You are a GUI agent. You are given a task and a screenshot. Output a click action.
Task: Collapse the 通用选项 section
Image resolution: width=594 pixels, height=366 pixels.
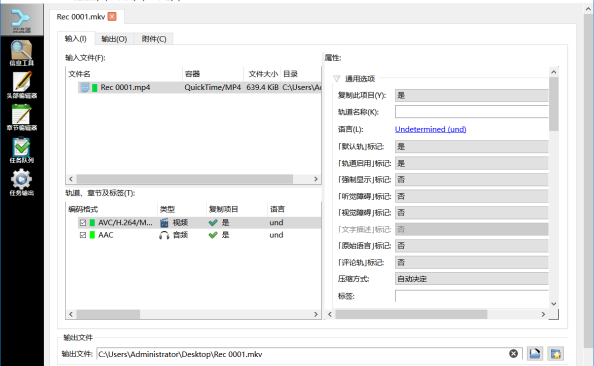tap(336, 78)
